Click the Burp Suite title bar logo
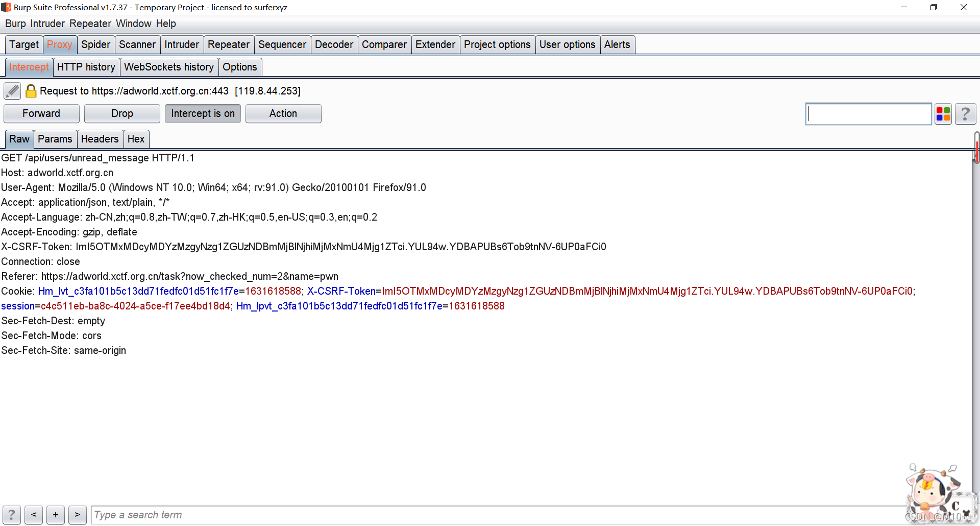 [6, 7]
